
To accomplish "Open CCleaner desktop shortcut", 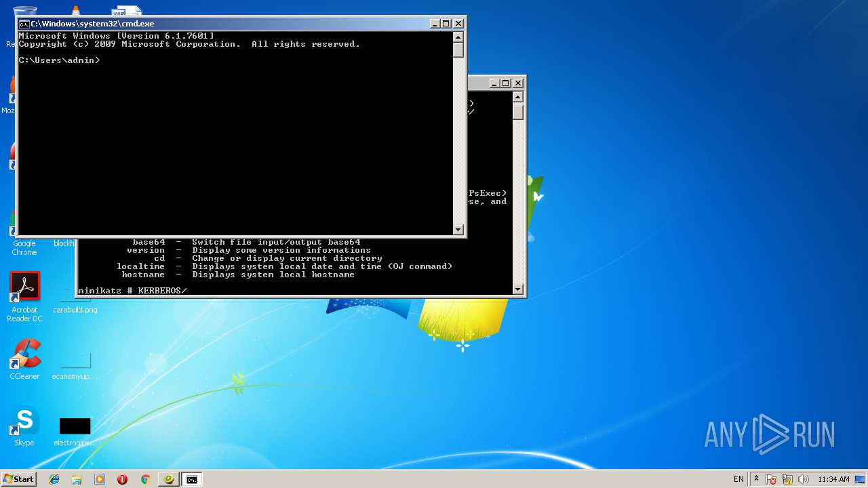I will [24, 359].
